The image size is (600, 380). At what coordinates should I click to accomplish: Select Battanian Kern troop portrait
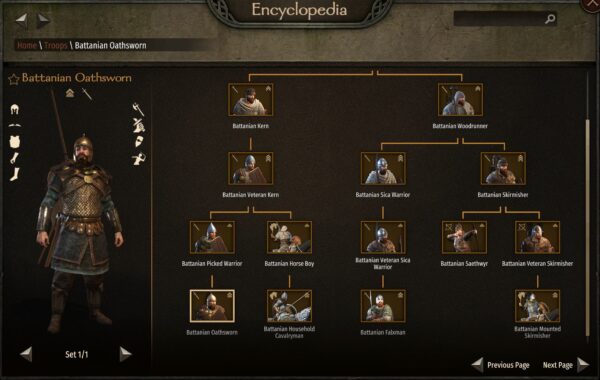pos(251,100)
